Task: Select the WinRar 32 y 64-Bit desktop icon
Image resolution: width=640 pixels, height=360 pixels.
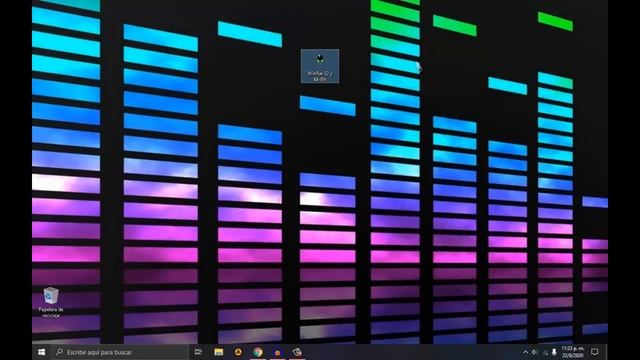Action: [x=320, y=67]
